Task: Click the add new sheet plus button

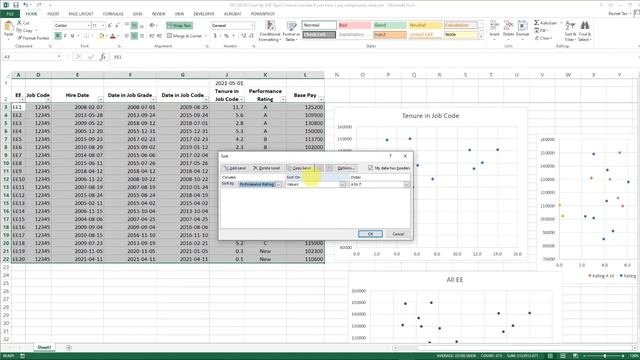Action: tap(69, 348)
